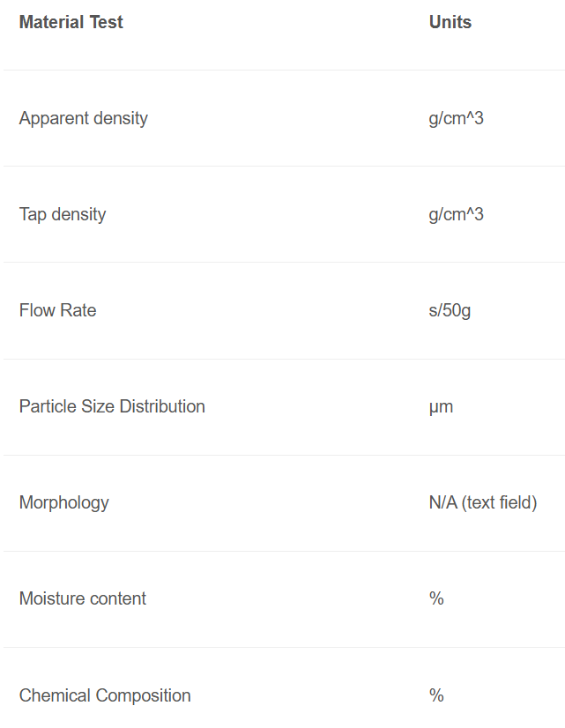
Task: Click the % unit for Moisture content
Action: coord(436,598)
